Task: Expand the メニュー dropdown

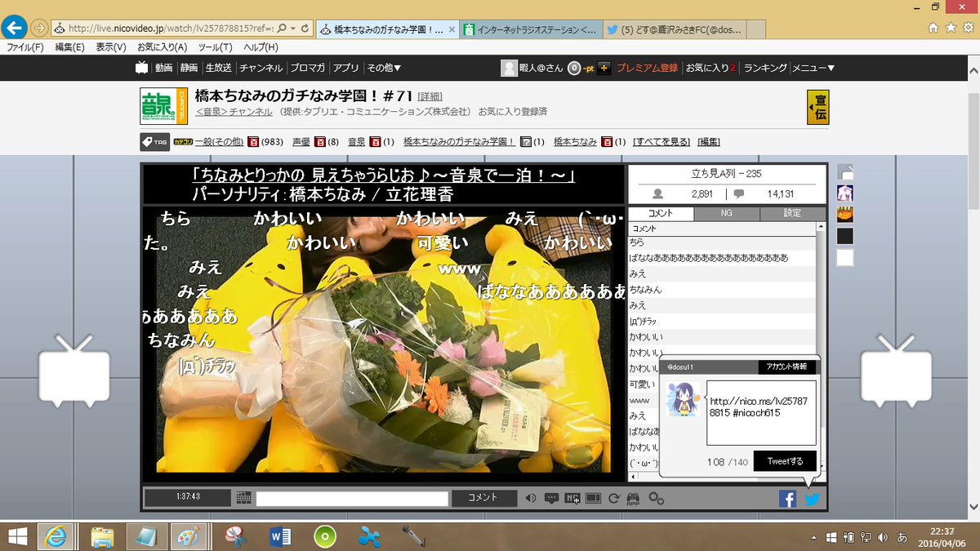Action: tap(813, 68)
